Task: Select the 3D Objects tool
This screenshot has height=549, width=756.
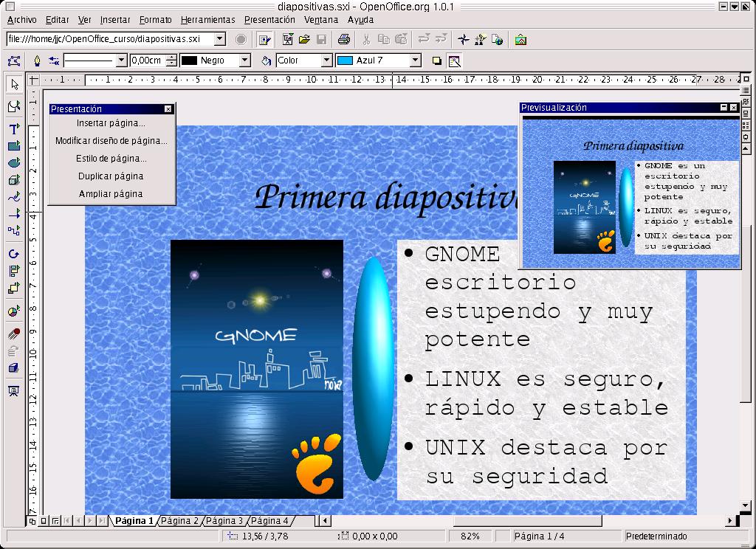Action: 13,180
